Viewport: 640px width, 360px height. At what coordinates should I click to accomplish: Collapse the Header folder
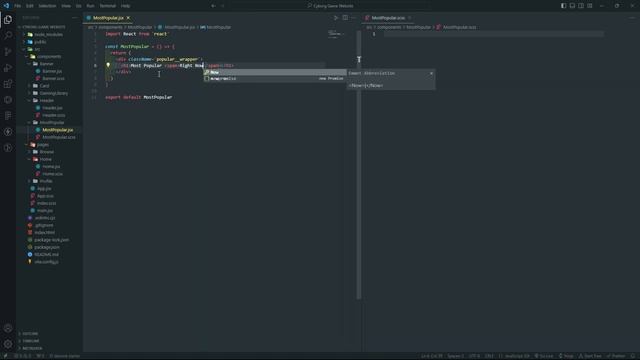[47, 100]
